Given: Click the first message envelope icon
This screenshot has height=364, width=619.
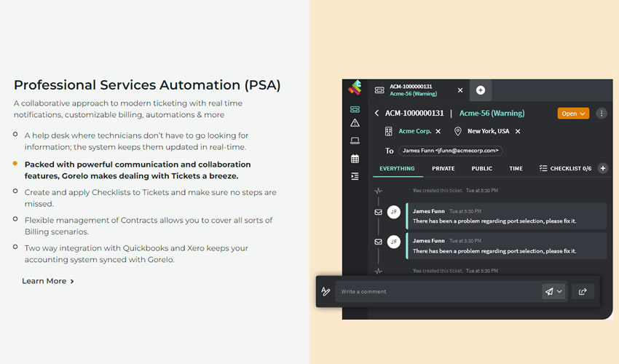Looking at the screenshot, I should (x=378, y=212).
